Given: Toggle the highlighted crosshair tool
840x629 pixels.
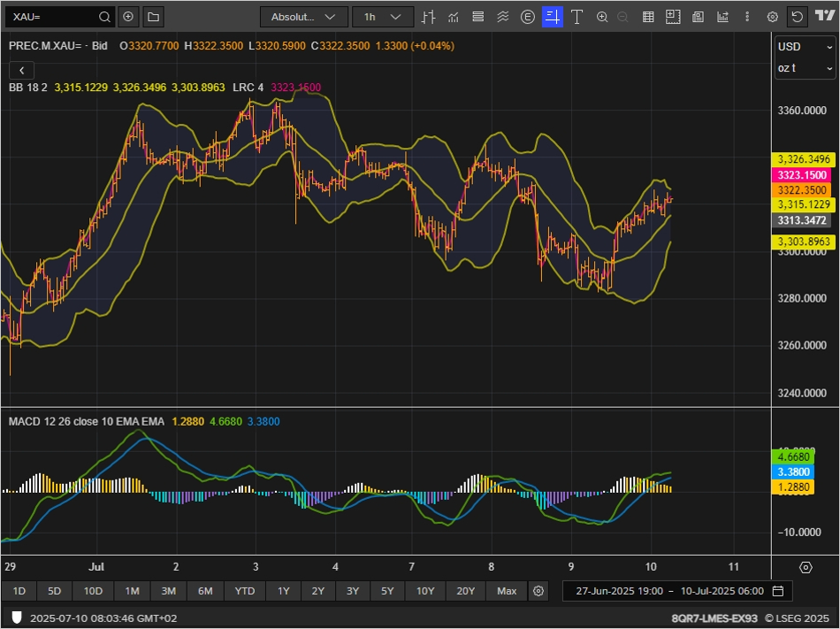Looking at the screenshot, I should (x=553, y=17).
